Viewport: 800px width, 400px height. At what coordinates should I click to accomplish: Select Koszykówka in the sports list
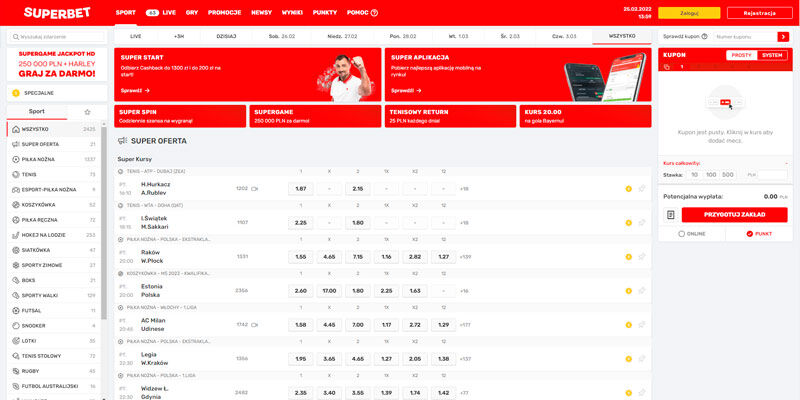54,205
